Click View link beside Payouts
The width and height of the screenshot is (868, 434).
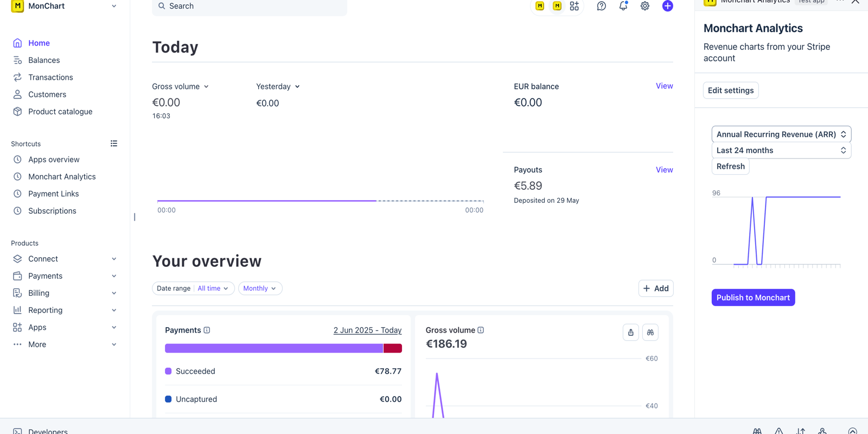click(664, 170)
